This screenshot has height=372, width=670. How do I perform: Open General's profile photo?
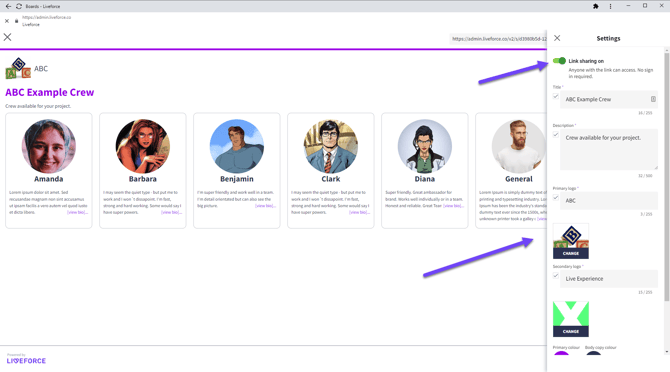519,146
